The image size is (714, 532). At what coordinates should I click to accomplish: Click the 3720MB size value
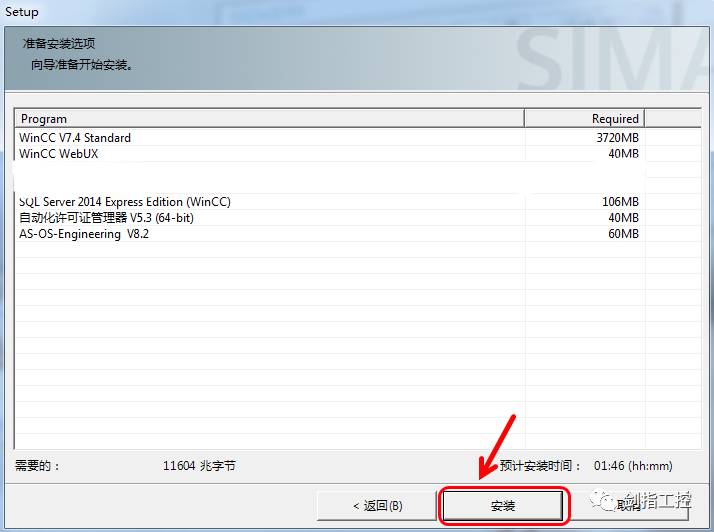pyautogui.click(x=617, y=138)
